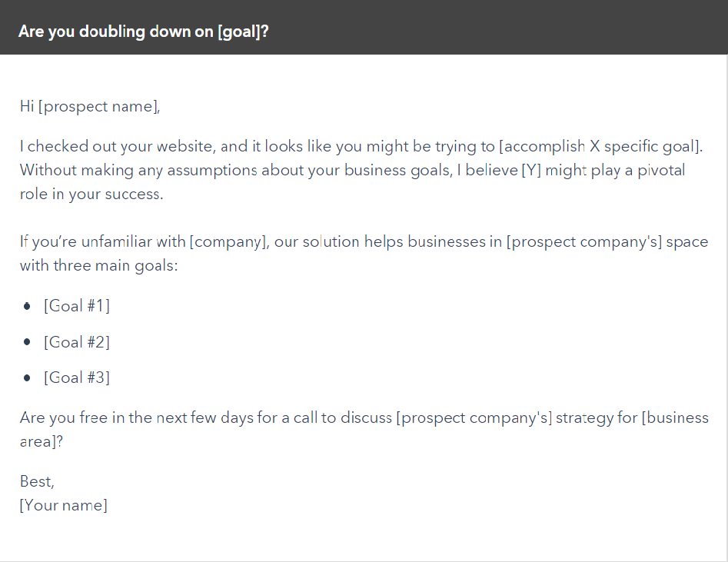Select the [Your name] signature placeholder

point(64,505)
